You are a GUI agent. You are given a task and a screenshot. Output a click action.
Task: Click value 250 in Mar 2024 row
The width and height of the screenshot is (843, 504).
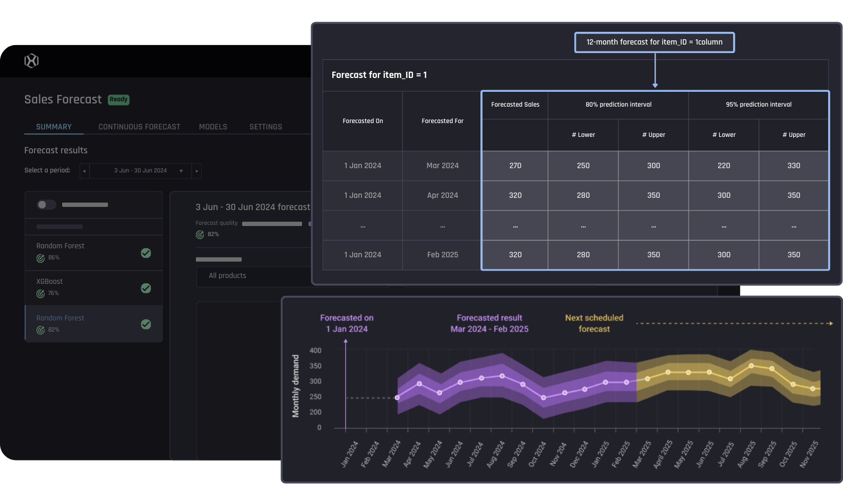tap(583, 166)
